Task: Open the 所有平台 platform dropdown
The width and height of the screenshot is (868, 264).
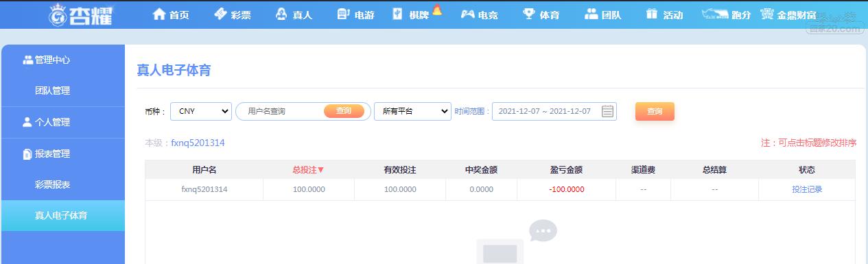Action: [412, 111]
